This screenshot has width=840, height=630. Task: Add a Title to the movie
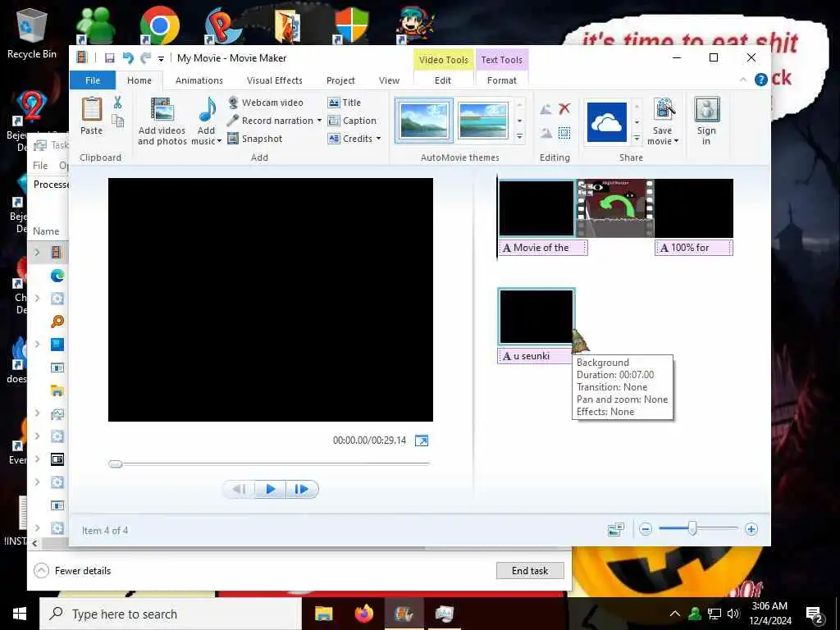pyautogui.click(x=345, y=103)
